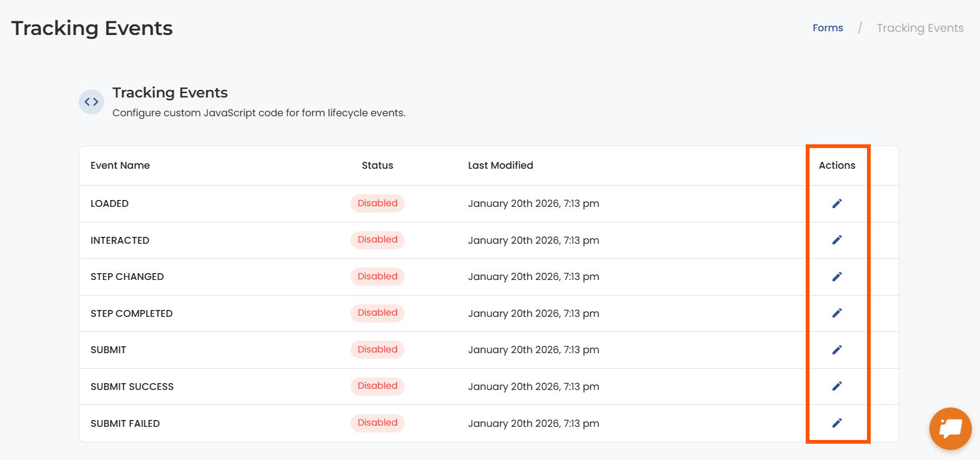Go to Forms via breadcrumb link
The image size is (980, 460).
828,28
